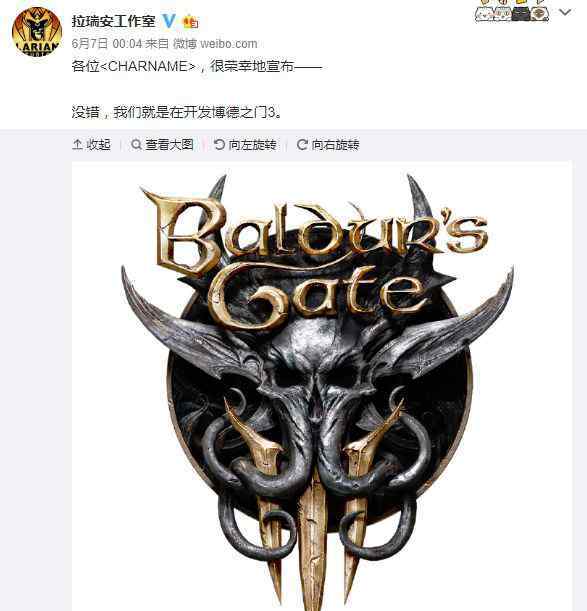
Task: Open the 拉瑞安工作室 username link
Action: pyautogui.click(x=113, y=21)
